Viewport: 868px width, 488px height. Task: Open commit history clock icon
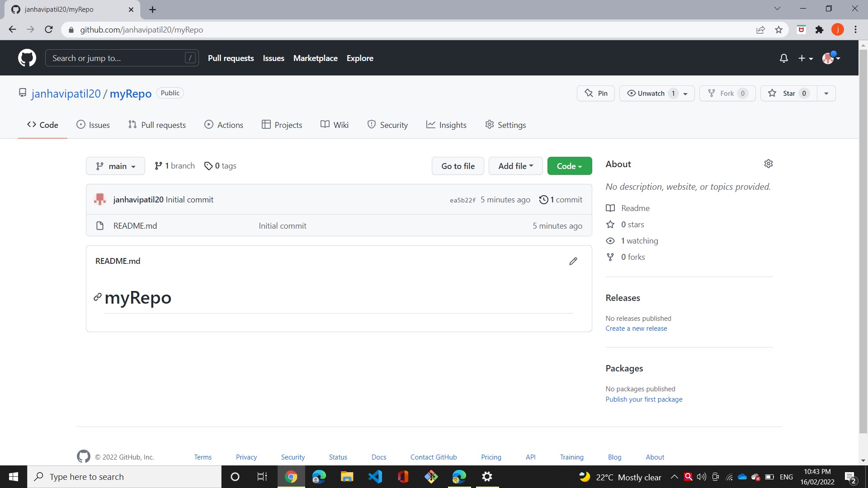(544, 199)
